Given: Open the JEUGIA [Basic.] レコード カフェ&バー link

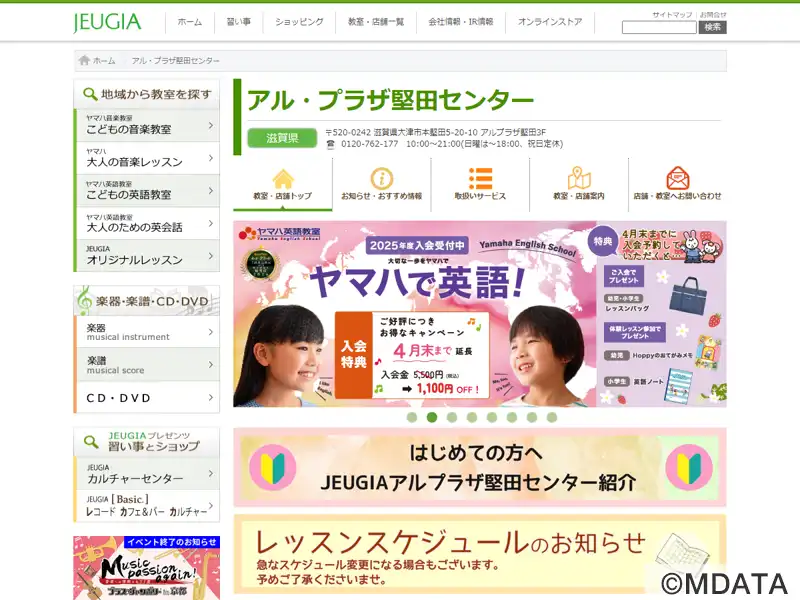Looking at the screenshot, I should point(147,506).
